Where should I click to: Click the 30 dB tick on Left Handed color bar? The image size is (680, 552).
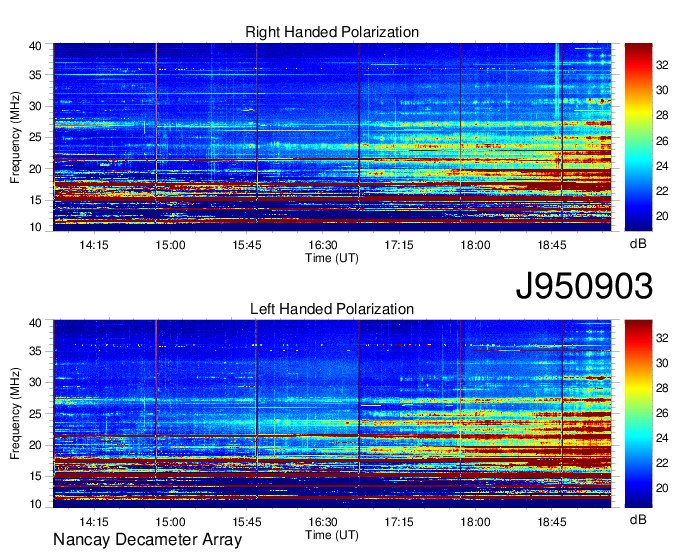(x=662, y=363)
